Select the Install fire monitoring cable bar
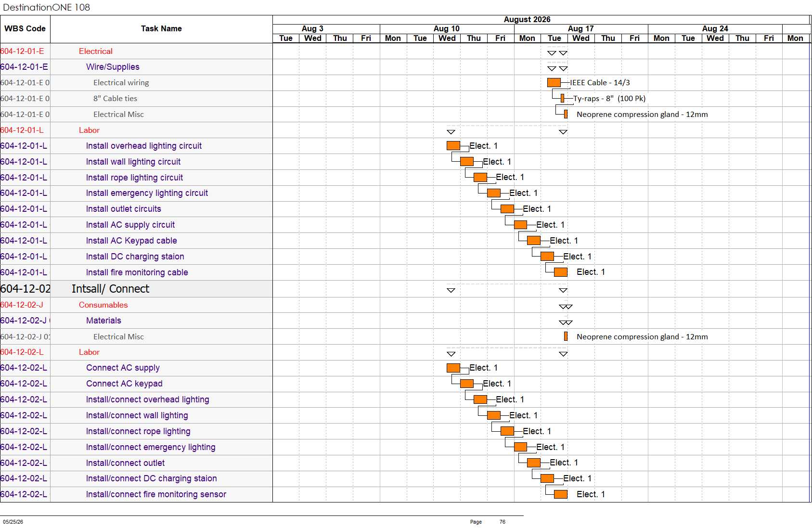 pyautogui.click(x=561, y=272)
